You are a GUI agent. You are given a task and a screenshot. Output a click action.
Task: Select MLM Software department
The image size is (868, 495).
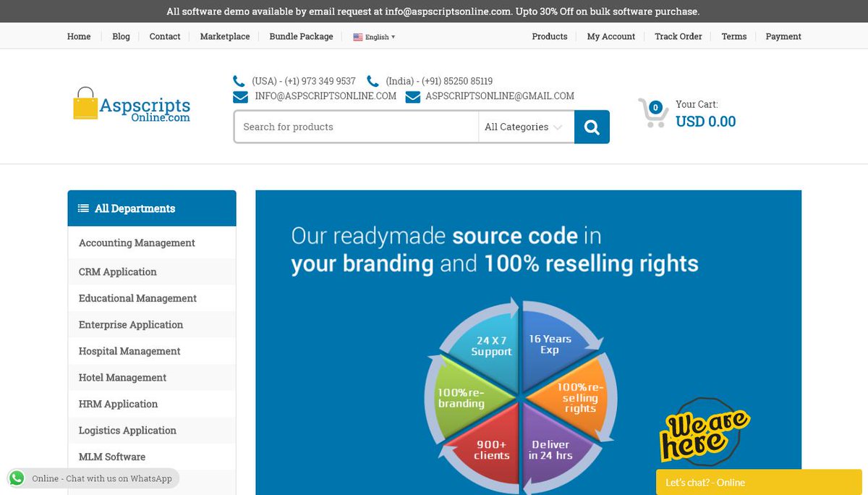(x=112, y=457)
